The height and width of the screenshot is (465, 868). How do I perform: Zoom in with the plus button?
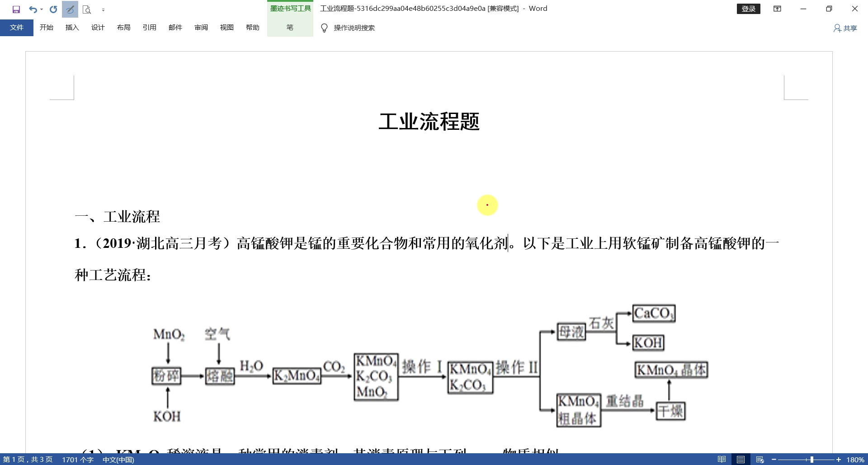coord(839,460)
